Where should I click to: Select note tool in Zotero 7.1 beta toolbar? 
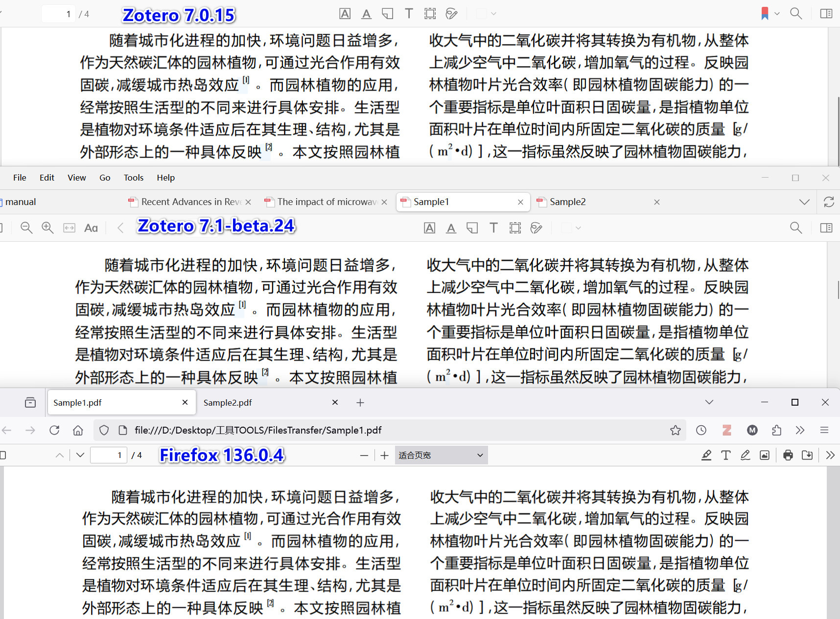(472, 228)
